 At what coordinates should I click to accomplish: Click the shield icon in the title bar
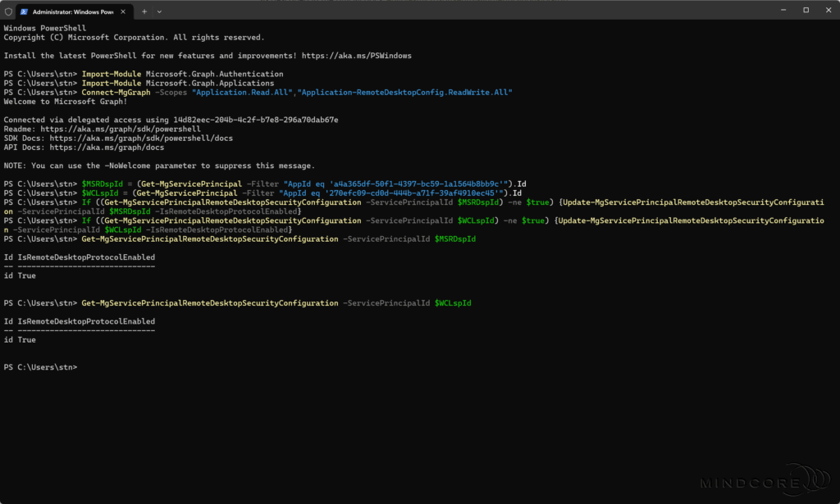pos(8,11)
